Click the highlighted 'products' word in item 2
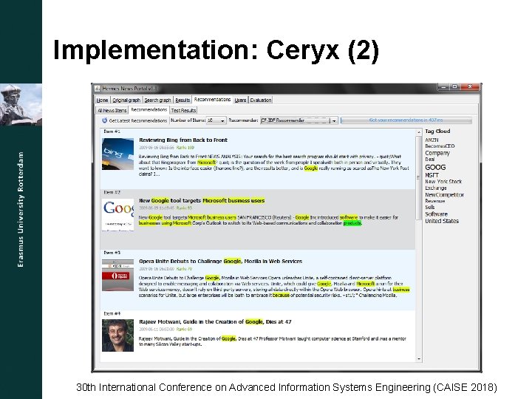Screen dimensions: 532x399 click(352, 223)
